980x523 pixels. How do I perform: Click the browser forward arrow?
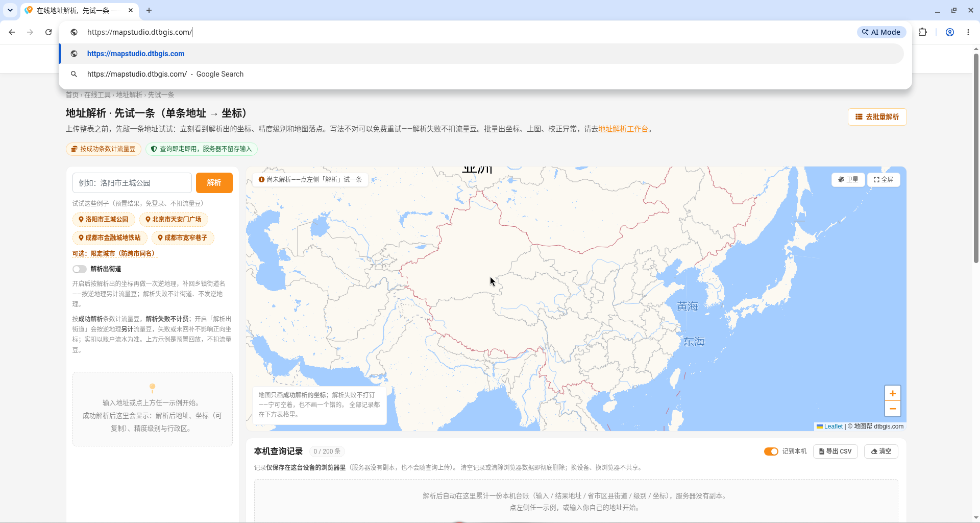click(30, 32)
